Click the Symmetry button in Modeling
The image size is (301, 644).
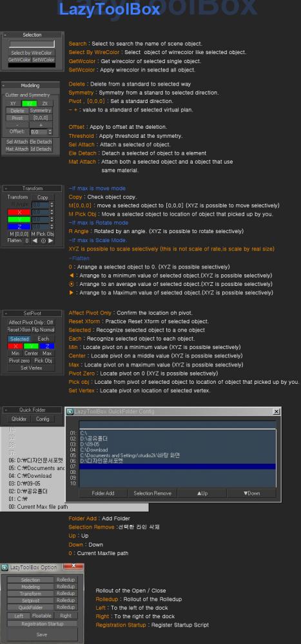tap(41, 111)
